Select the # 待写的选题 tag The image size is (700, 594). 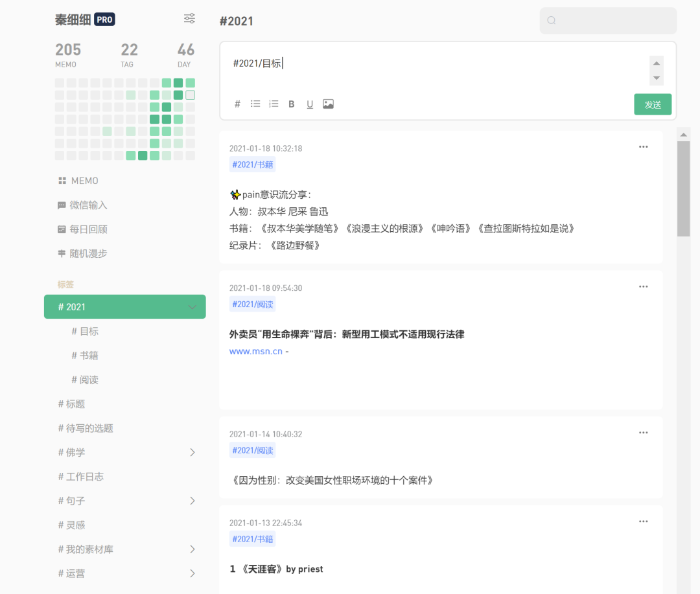click(x=86, y=428)
